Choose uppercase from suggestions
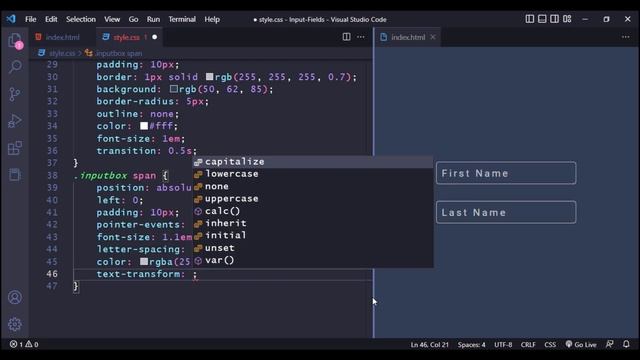The height and width of the screenshot is (360, 640). [x=313, y=199]
